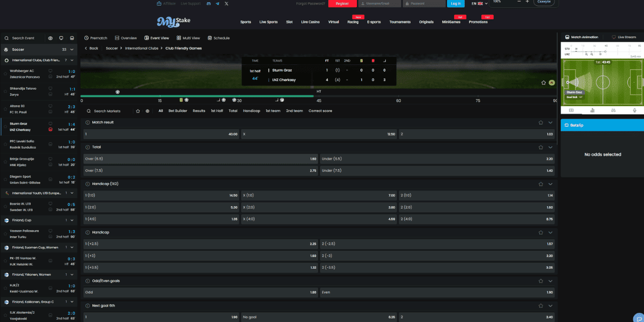Image resolution: width=644 pixels, height=322 pixels.
Task: Click info icon beside Next goal 6th
Action: pos(87,305)
